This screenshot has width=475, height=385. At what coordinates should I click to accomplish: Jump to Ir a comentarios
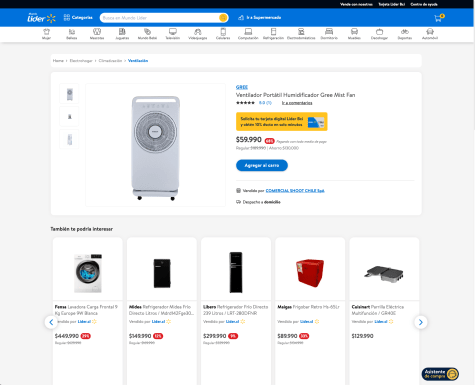(297, 103)
